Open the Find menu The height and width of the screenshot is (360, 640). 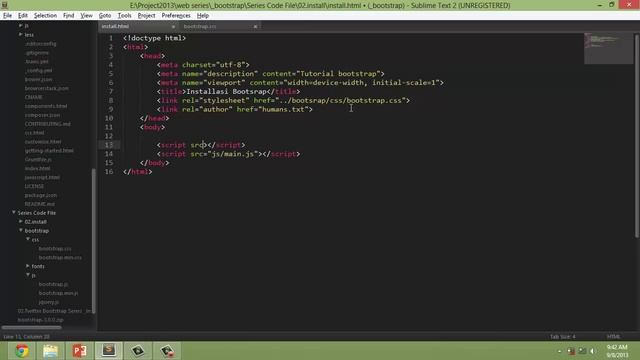pyautogui.click(x=69, y=16)
